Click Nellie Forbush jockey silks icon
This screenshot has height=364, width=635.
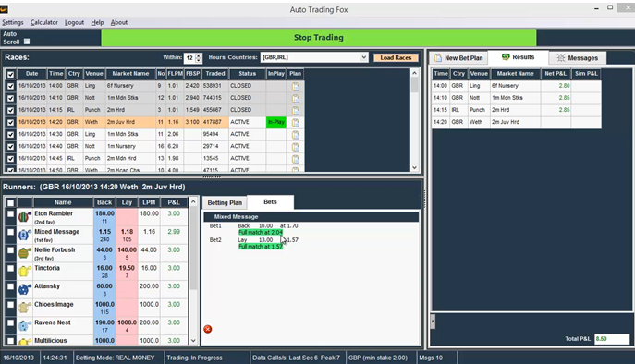[24, 253]
